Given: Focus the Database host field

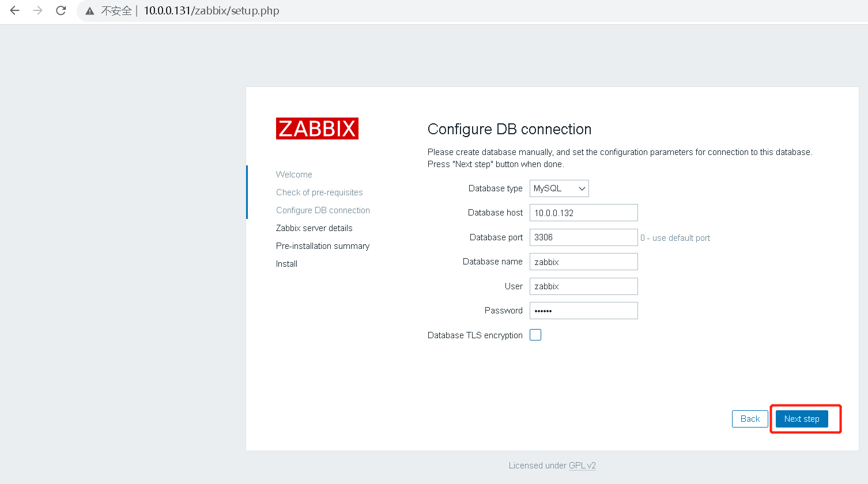Looking at the screenshot, I should [584, 213].
